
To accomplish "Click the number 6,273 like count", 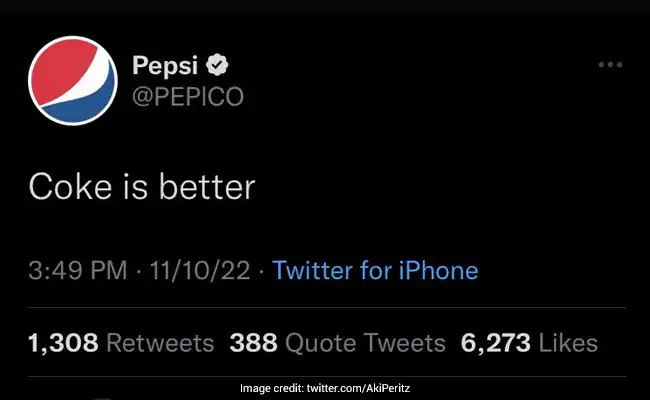I will (495, 343).
